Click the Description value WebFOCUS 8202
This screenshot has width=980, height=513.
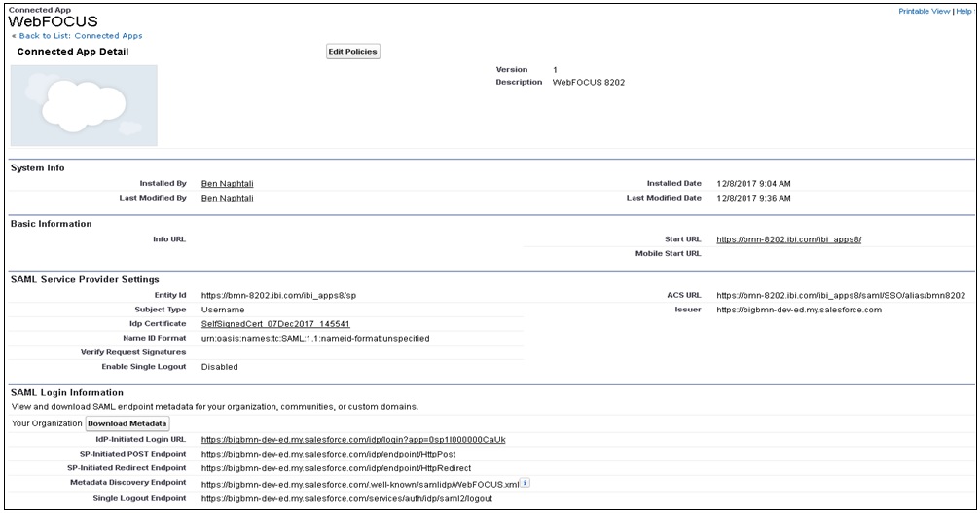coord(588,82)
